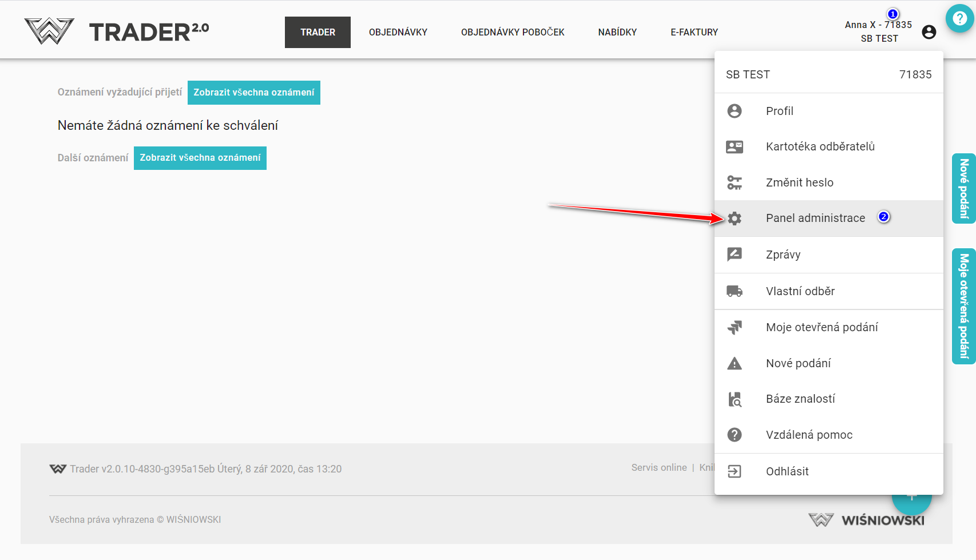The image size is (976, 560).
Task: Choose Moje otevřená podání menu entry
Action: coord(822,327)
